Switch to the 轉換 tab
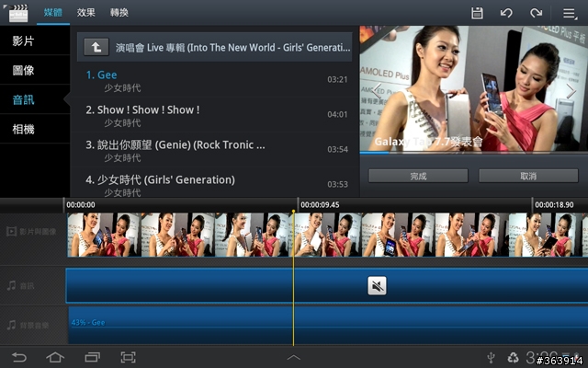 tap(119, 12)
